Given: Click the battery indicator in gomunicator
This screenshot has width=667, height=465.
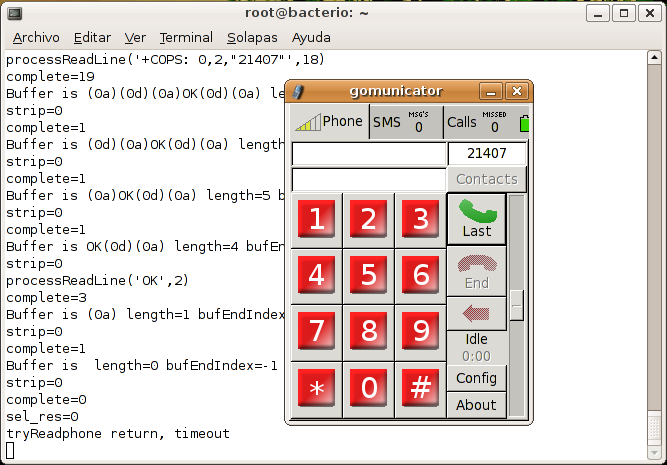Looking at the screenshot, I should [524, 123].
